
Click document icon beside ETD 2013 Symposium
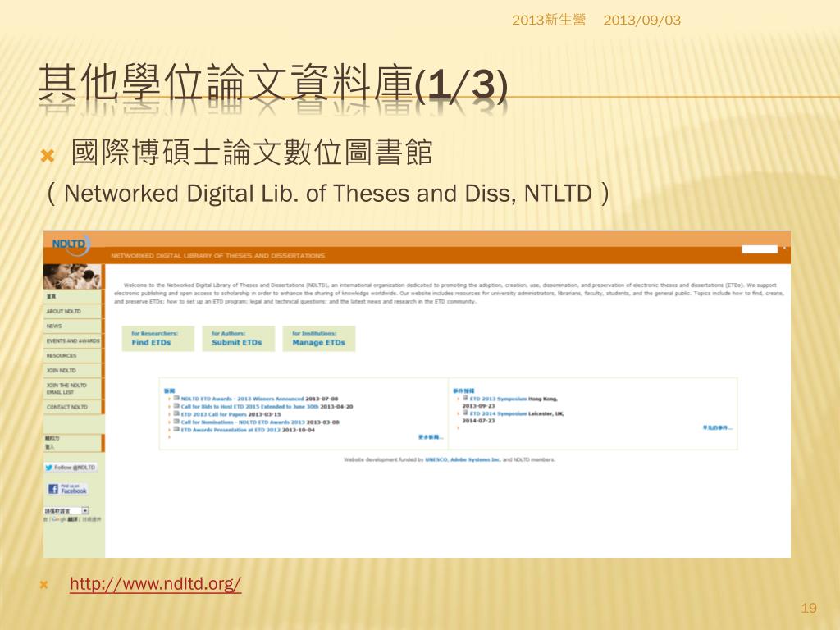point(466,398)
